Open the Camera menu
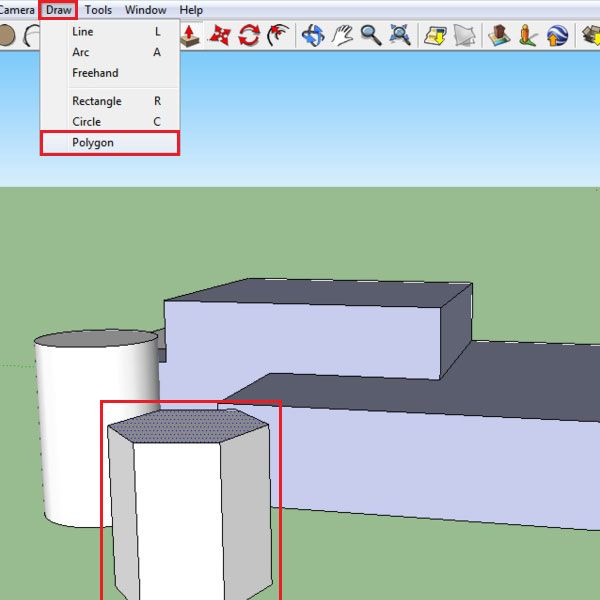 pos(17,10)
